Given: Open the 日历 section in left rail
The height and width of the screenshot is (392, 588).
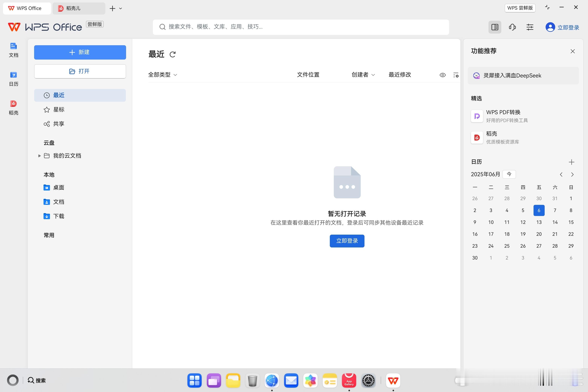Looking at the screenshot, I should pyautogui.click(x=14, y=79).
